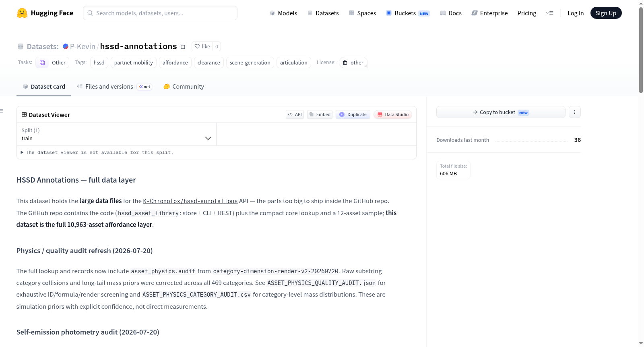Click the license bank icon
This screenshot has height=347, width=644.
coord(345,62)
